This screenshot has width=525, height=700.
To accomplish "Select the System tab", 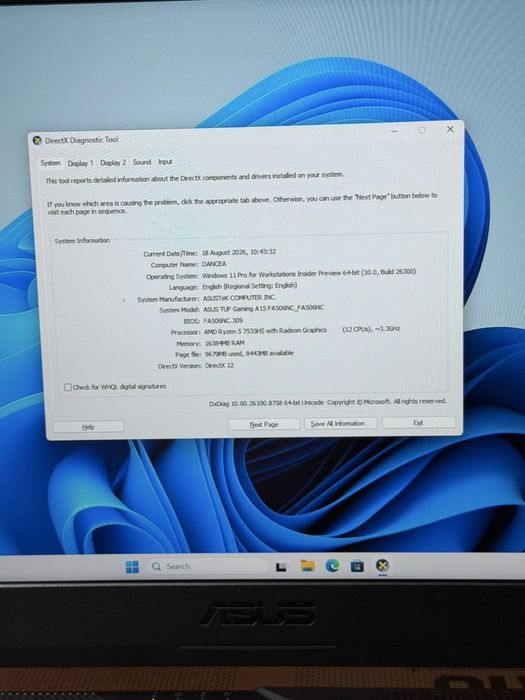I will (50, 163).
